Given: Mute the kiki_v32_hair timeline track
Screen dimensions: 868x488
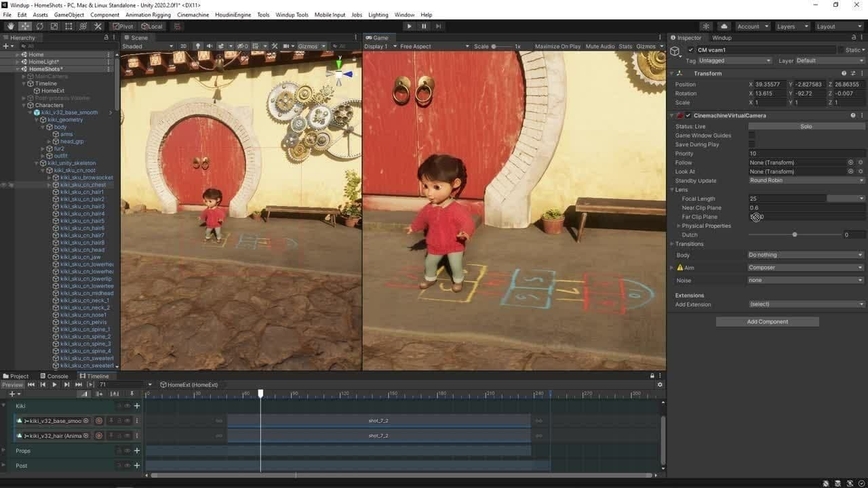Looking at the screenshot, I should click(119, 435).
